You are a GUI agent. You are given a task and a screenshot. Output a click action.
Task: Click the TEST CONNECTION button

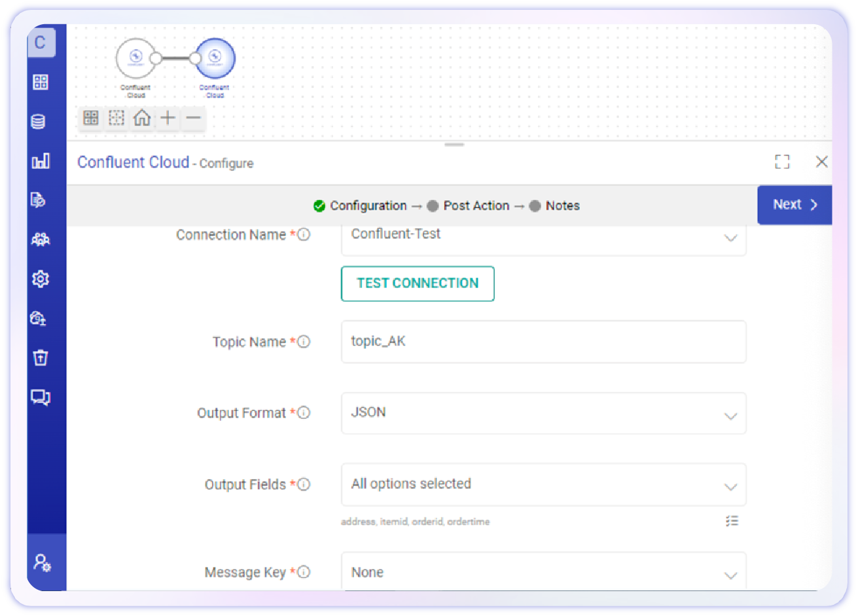pos(418,283)
